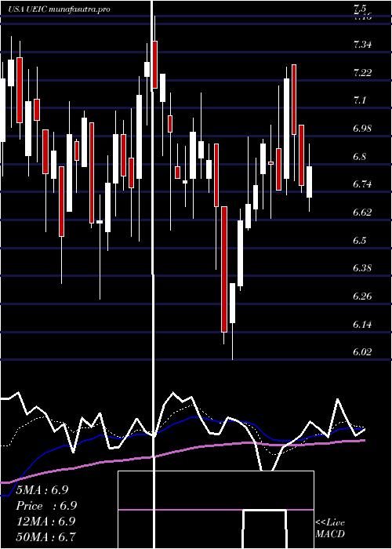Image resolution: width=392 pixels, height=549 pixels.
Task: Click the 6.26 price axis label
Action: tap(362, 296)
